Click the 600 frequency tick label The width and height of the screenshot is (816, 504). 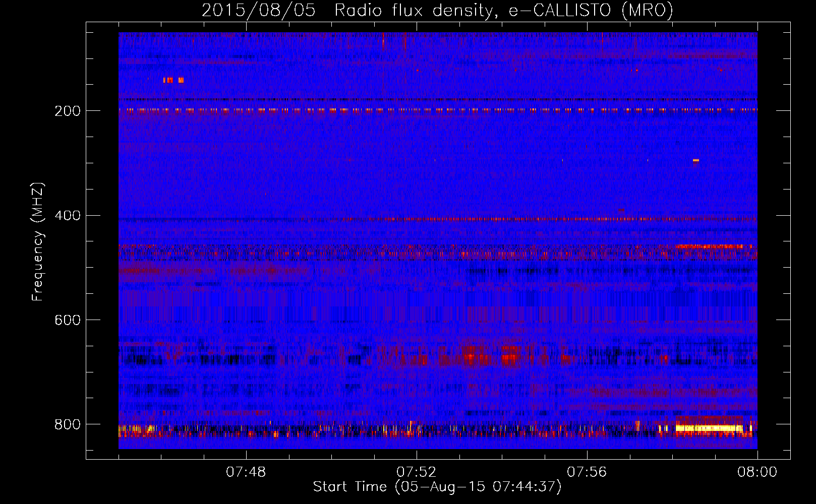[68, 320]
